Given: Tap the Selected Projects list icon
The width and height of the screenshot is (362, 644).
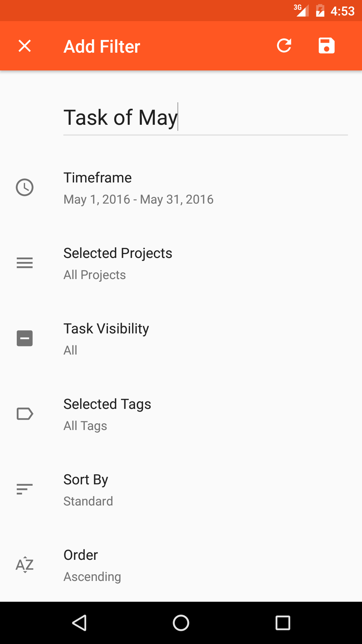Looking at the screenshot, I should click(x=24, y=263).
